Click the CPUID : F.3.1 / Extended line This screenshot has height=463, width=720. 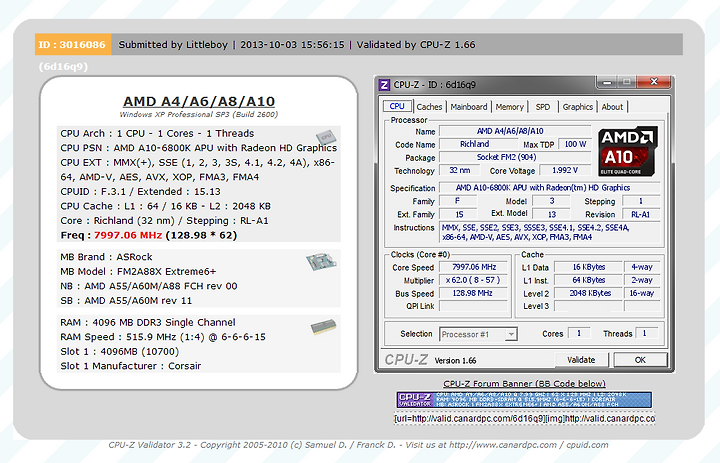(x=141, y=192)
